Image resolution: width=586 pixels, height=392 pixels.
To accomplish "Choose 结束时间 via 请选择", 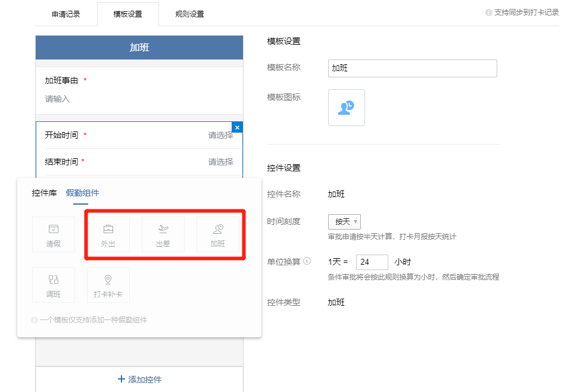I will (220, 162).
